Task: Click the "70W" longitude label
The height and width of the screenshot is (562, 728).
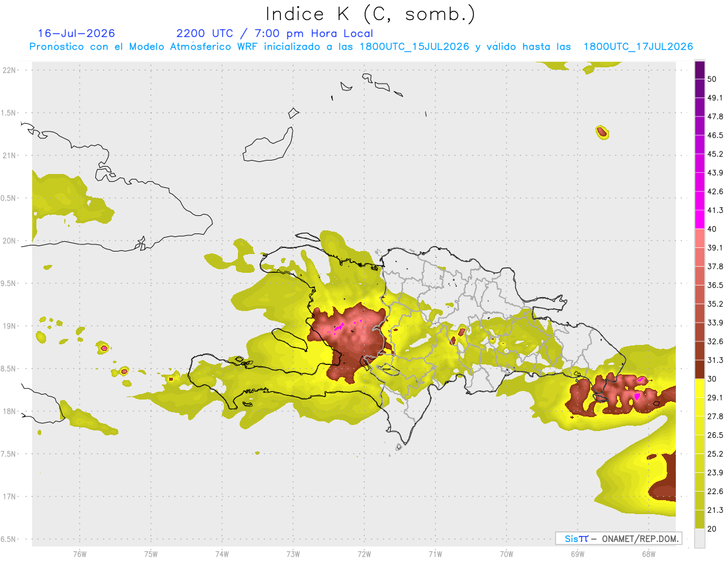Action: click(507, 554)
